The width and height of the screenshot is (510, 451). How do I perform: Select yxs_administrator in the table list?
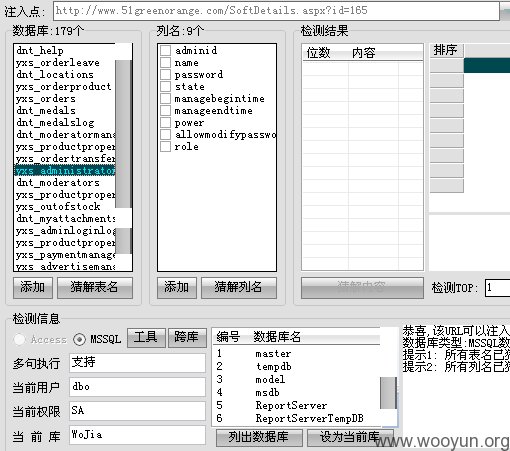point(65,171)
